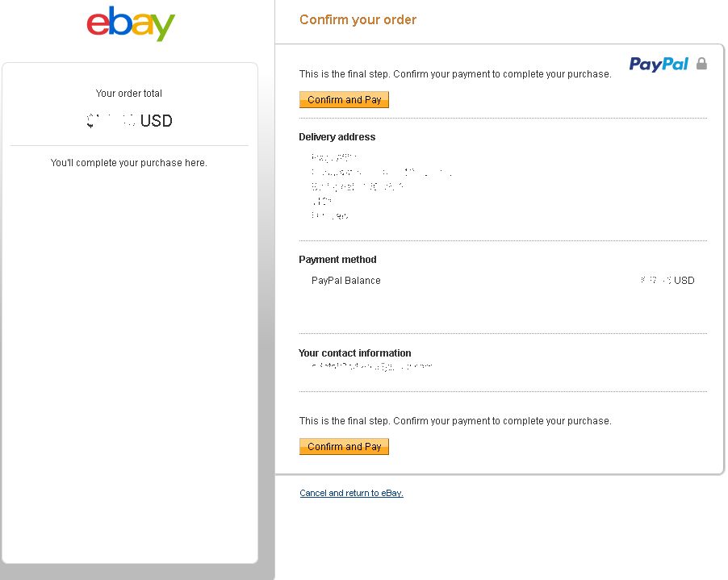Image resolution: width=728 pixels, height=580 pixels.
Task: Click the top final step instruction text
Action: [455, 74]
